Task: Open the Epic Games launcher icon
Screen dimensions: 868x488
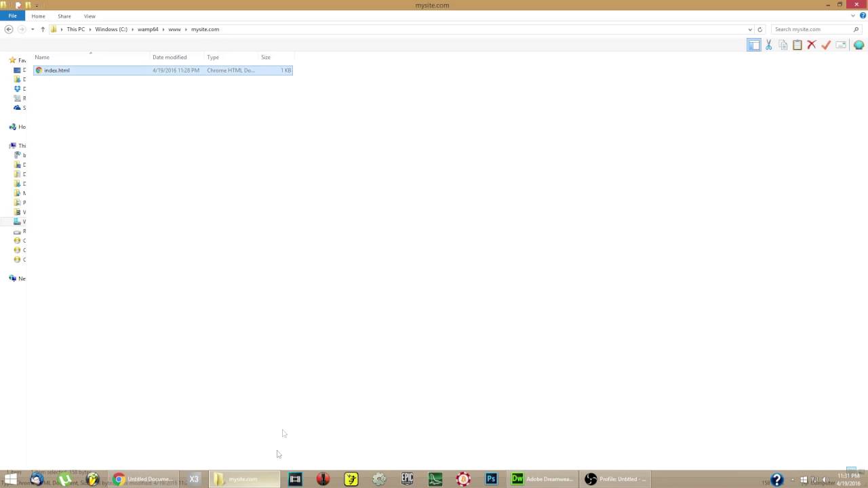Action: coord(407,479)
